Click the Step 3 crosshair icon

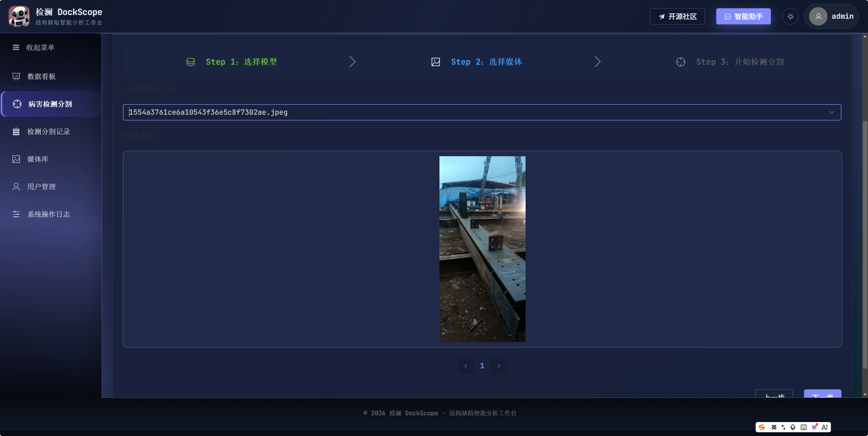tap(681, 62)
